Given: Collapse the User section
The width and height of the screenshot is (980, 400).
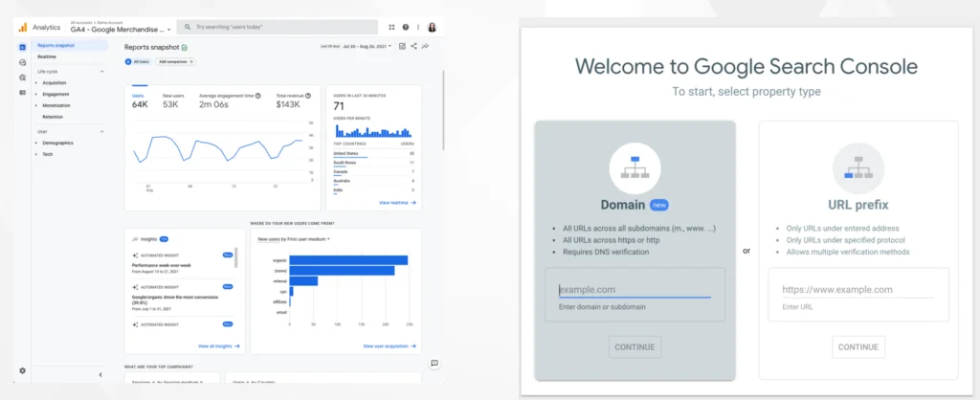Looking at the screenshot, I should pos(101,132).
